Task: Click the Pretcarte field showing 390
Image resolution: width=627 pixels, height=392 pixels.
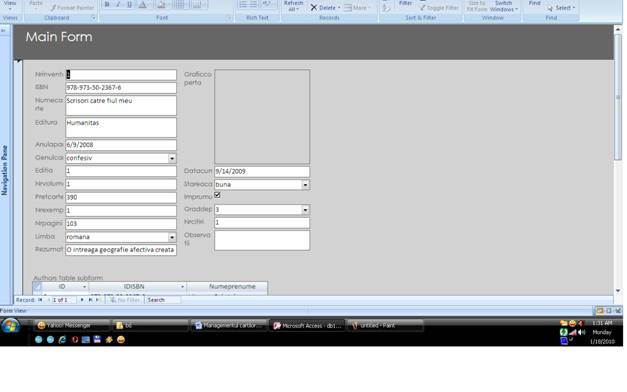Action: point(121,197)
